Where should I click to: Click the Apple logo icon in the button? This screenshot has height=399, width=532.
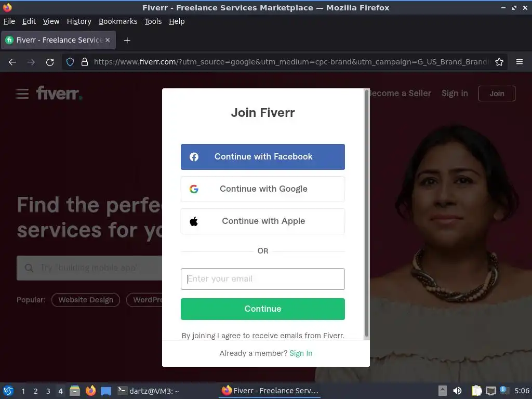click(x=194, y=221)
